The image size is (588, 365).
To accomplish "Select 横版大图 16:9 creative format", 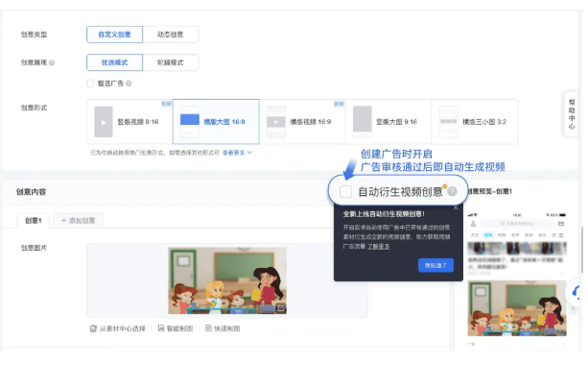I will 216,122.
